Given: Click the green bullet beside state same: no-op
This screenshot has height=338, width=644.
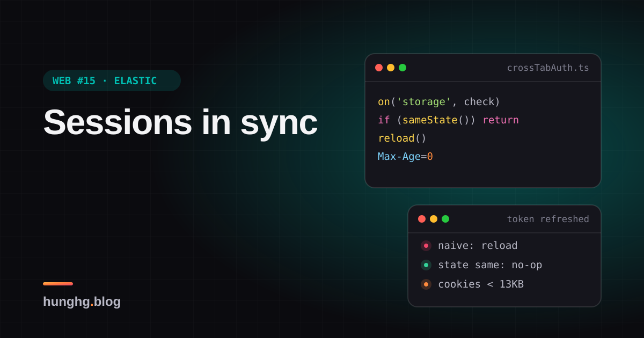Looking at the screenshot, I should tap(426, 265).
